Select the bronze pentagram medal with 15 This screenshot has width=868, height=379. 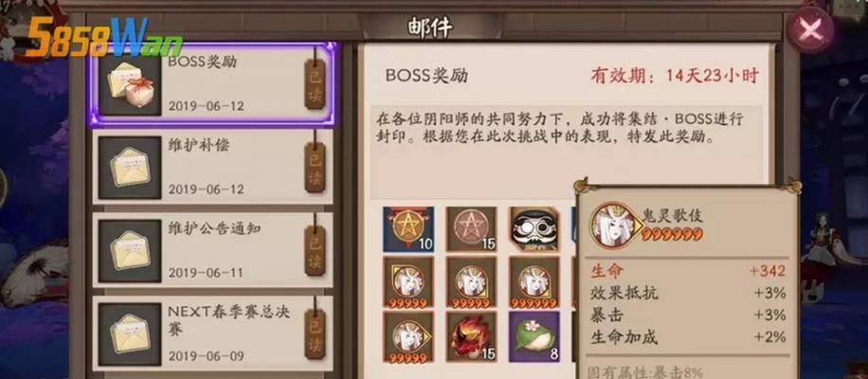click(x=472, y=229)
